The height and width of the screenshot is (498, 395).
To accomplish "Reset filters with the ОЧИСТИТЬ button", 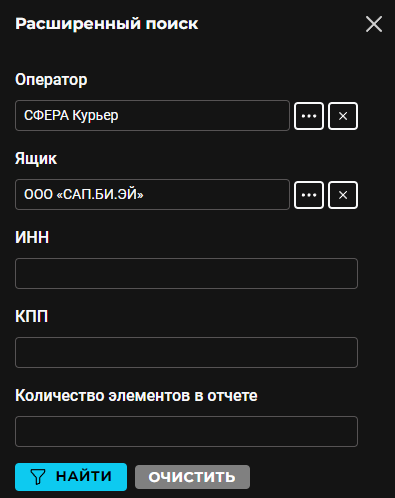I will (x=192, y=477).
